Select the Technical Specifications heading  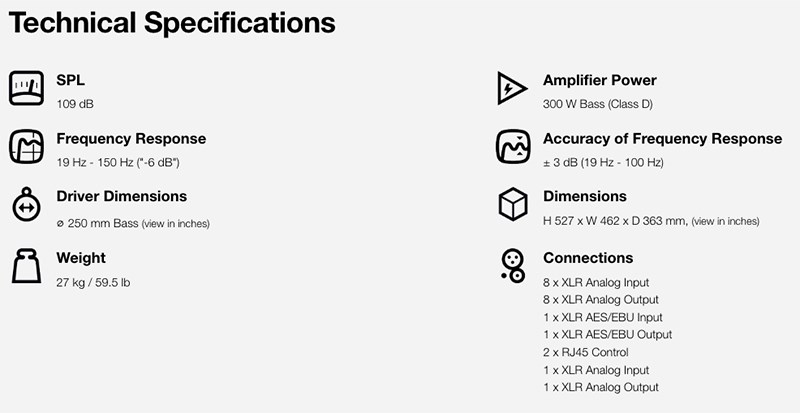point(172,23)
